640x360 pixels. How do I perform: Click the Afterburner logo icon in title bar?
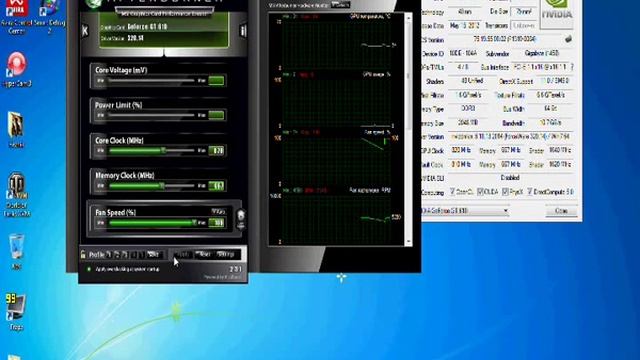point(93,3)
